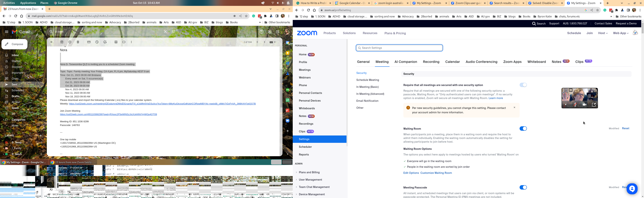Snooze the email with the clock icon

coord(97,42)
